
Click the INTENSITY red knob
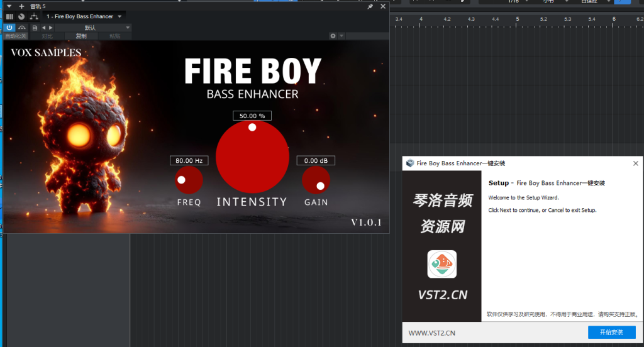(252, 157)
